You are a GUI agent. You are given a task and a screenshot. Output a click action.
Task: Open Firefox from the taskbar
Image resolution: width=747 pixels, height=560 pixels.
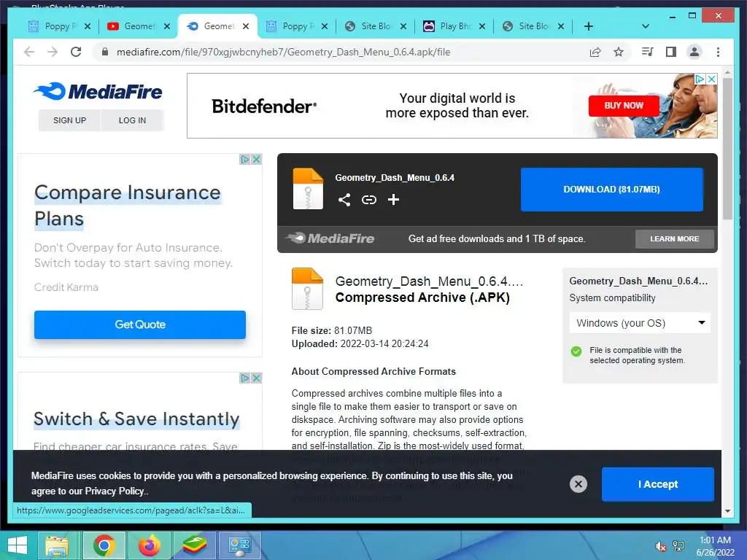[149, 545]
